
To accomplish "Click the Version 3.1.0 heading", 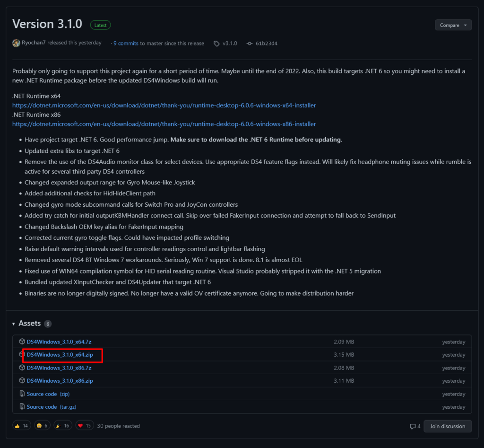I will click(47, 24).
